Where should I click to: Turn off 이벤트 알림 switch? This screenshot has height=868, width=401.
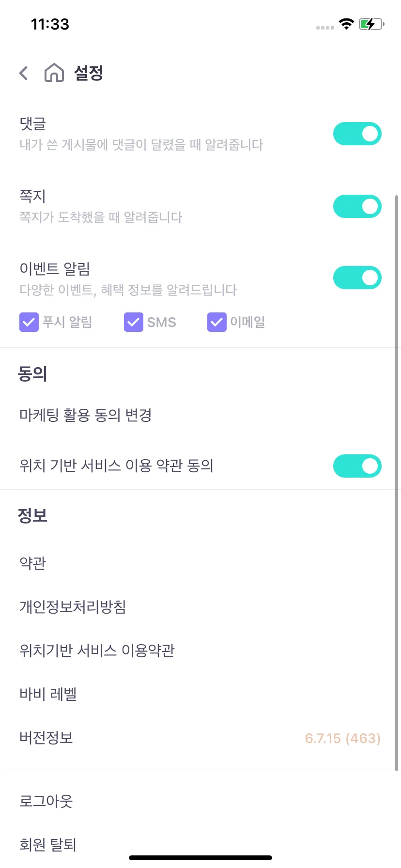[357, 278]
